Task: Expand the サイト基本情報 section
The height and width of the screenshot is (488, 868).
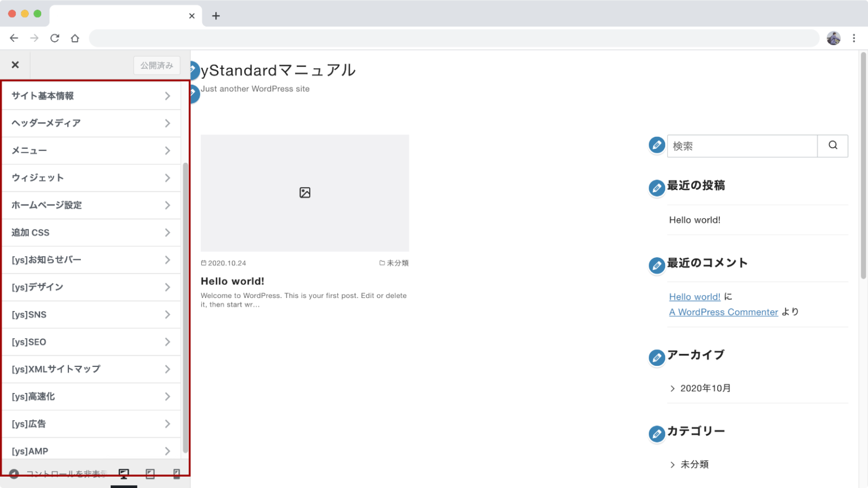Action: click(90, 96)
